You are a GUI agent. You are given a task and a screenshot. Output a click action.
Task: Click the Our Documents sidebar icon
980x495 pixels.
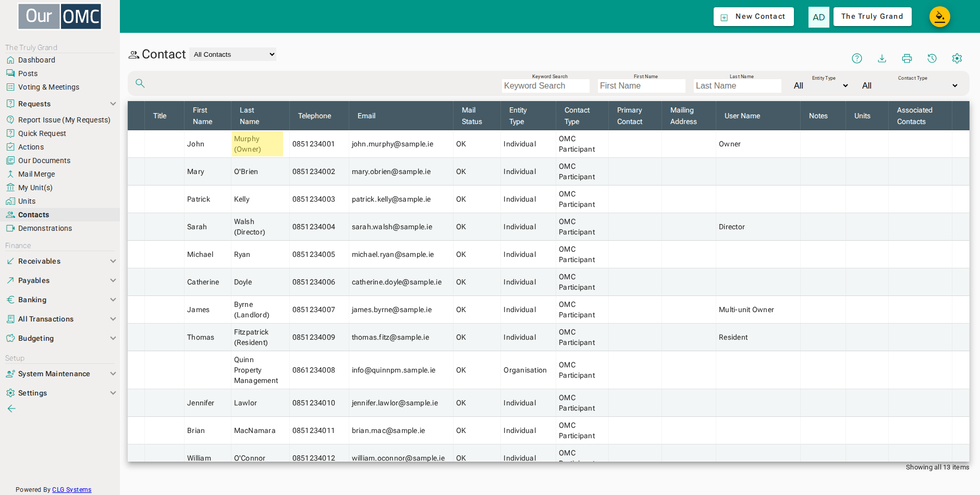10,160
